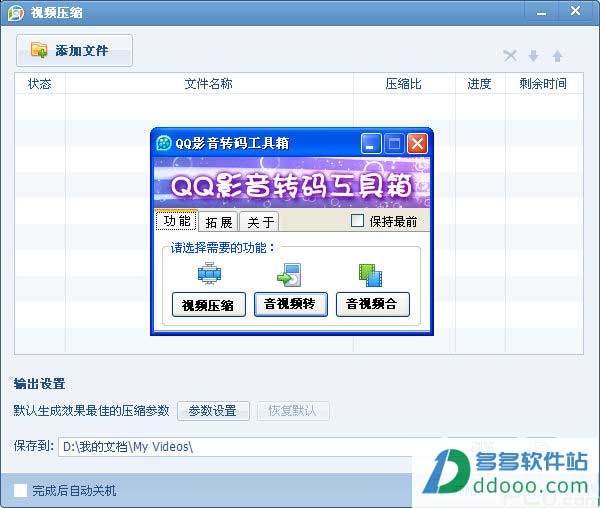Click the 参数设置 button

coord(213,411)
